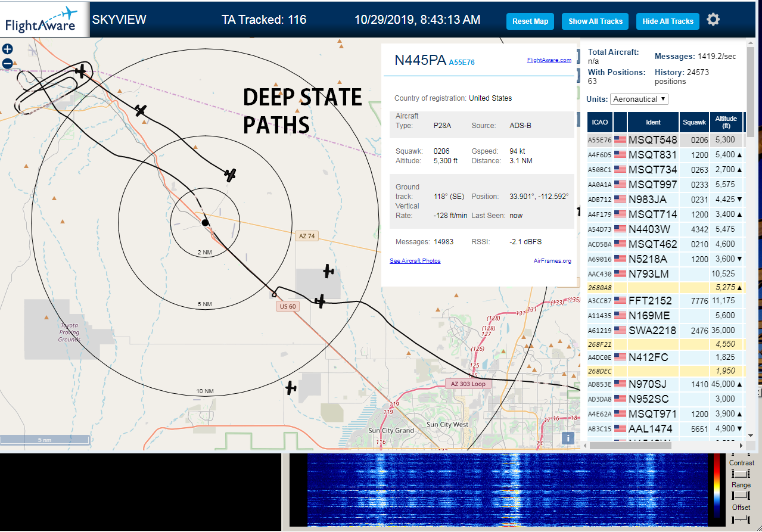Select the AAL1474 aircraft row
This screenshot has width=762, height=532.
[665, 428]
